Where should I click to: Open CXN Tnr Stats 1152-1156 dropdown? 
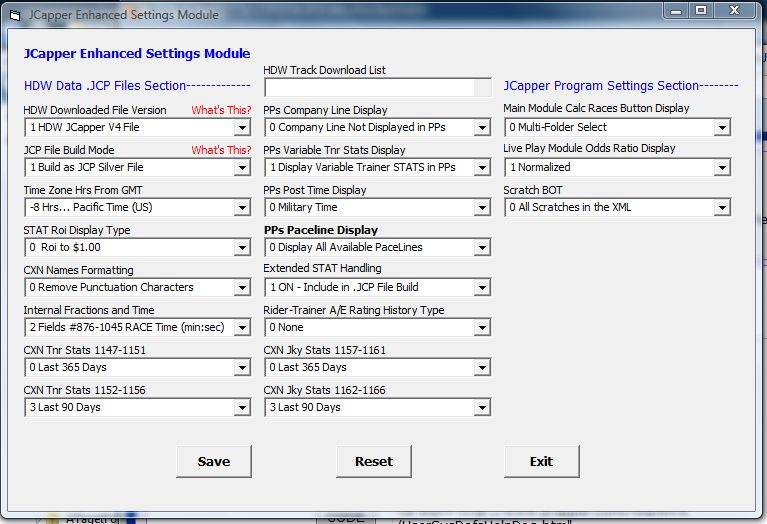[242, 408]
